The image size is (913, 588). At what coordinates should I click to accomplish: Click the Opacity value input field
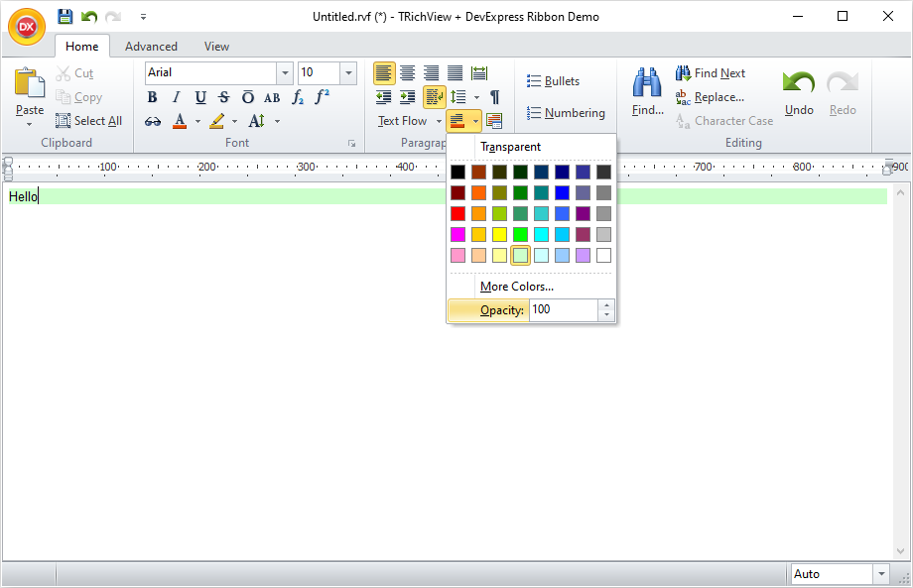564,310
